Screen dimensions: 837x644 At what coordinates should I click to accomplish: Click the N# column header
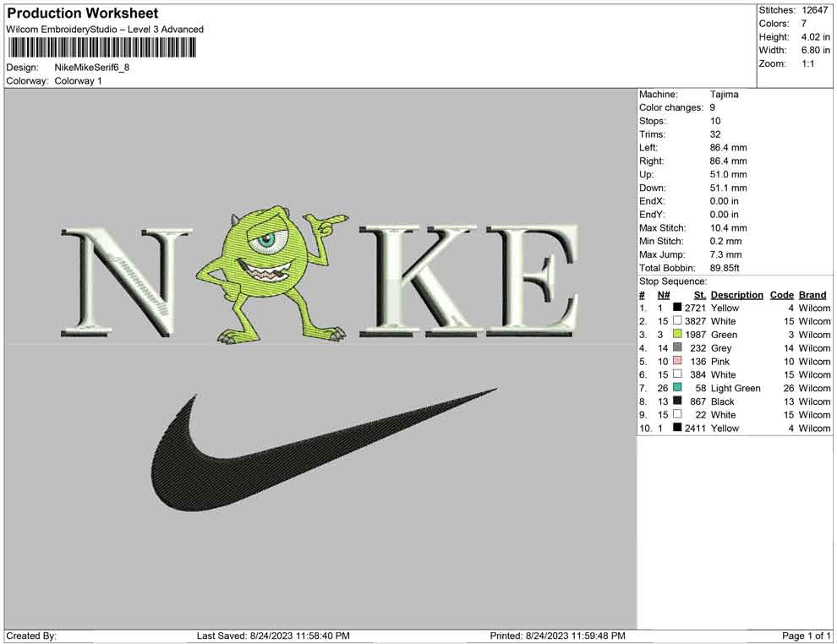[x=664, y=295]
